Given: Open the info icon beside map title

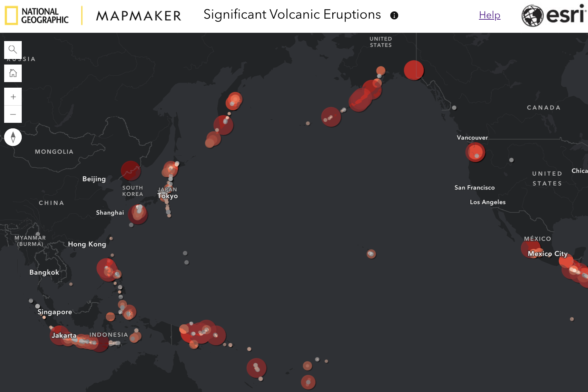Looking at the screenshot, I should click(394, 16).
